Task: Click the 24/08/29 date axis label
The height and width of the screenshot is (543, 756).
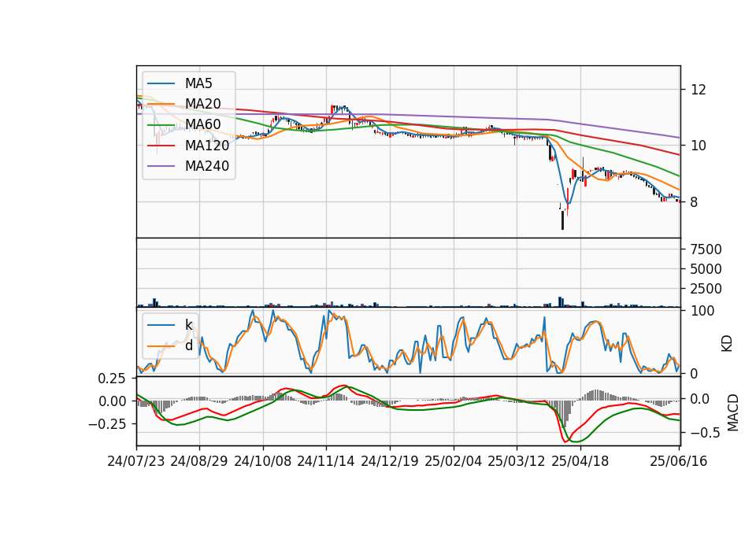Action: coord(199,461)
